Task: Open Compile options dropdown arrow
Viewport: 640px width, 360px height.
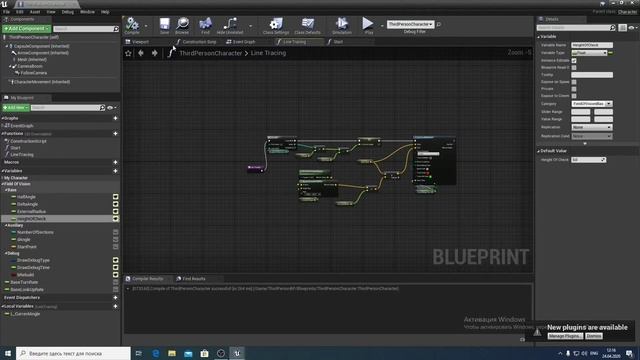Action: pyautogui.click(x=146, y=26)
